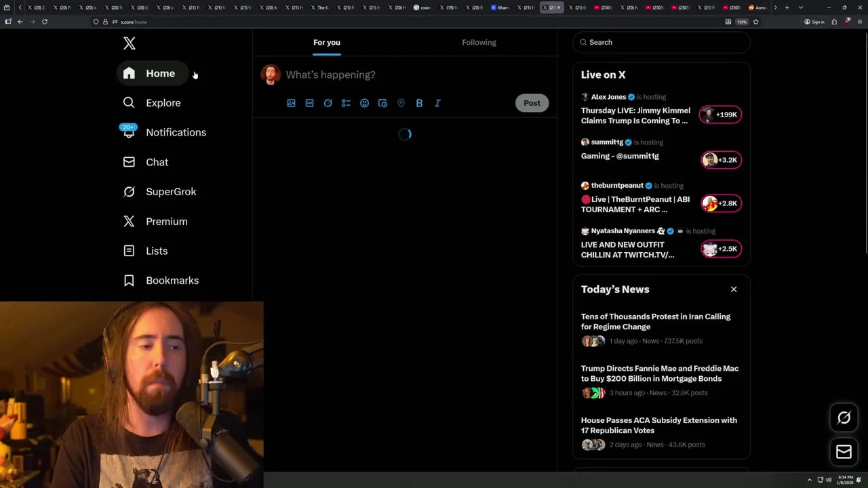Open Nyatasha Nyanners live stream
The image size is (868, 488).
tap(628, 249)
